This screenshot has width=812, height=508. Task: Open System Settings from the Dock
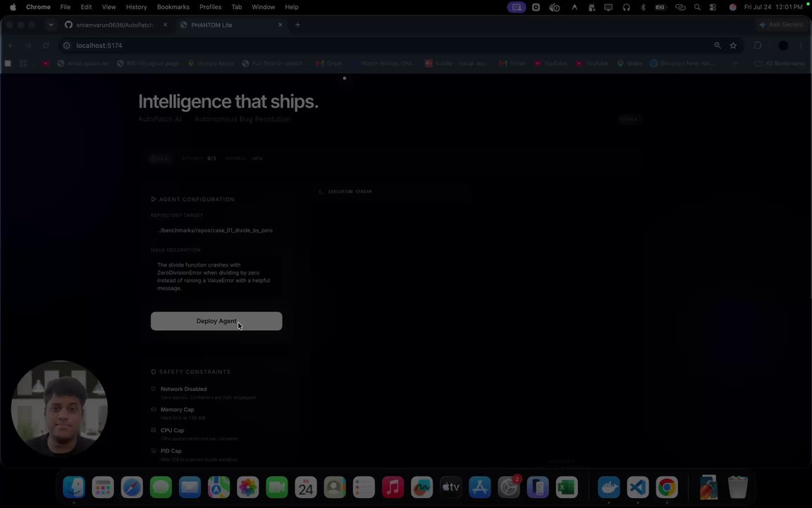[509, 488]
